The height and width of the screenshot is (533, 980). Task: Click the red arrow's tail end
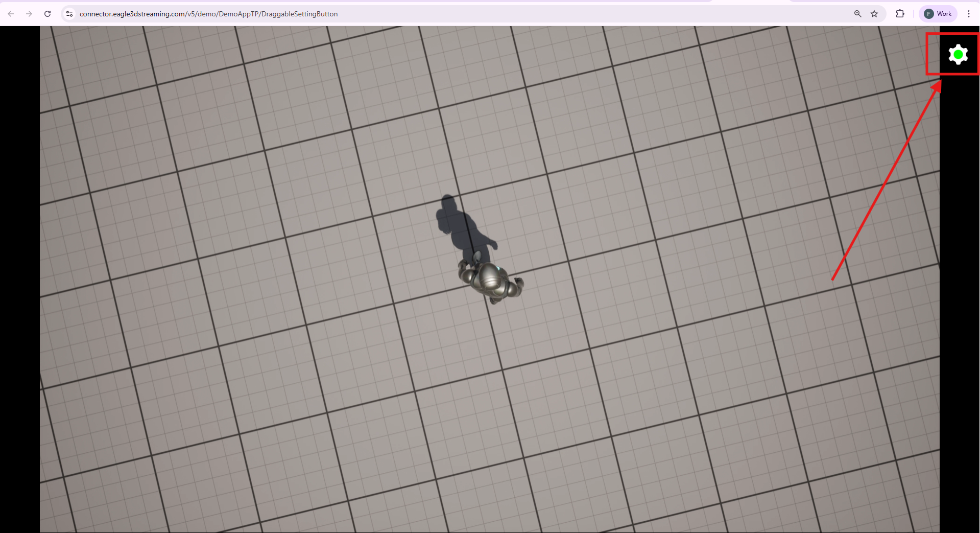[x=833, y=279]
